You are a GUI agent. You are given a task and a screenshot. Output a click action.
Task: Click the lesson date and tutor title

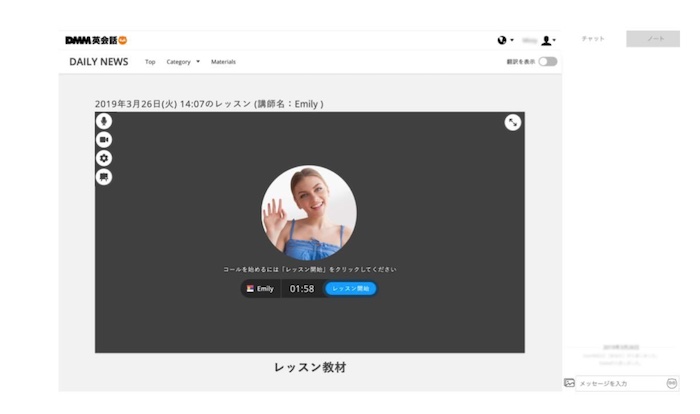(209, 104)
